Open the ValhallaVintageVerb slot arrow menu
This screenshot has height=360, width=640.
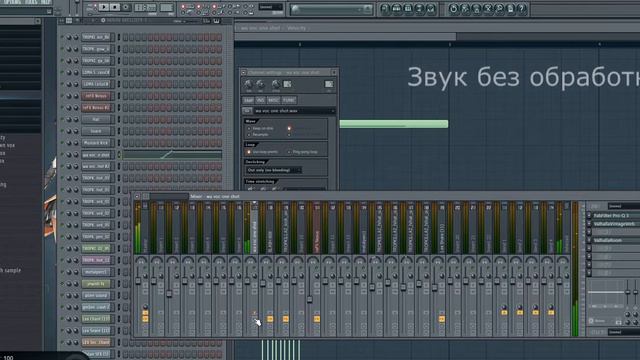tap(589, 224)
